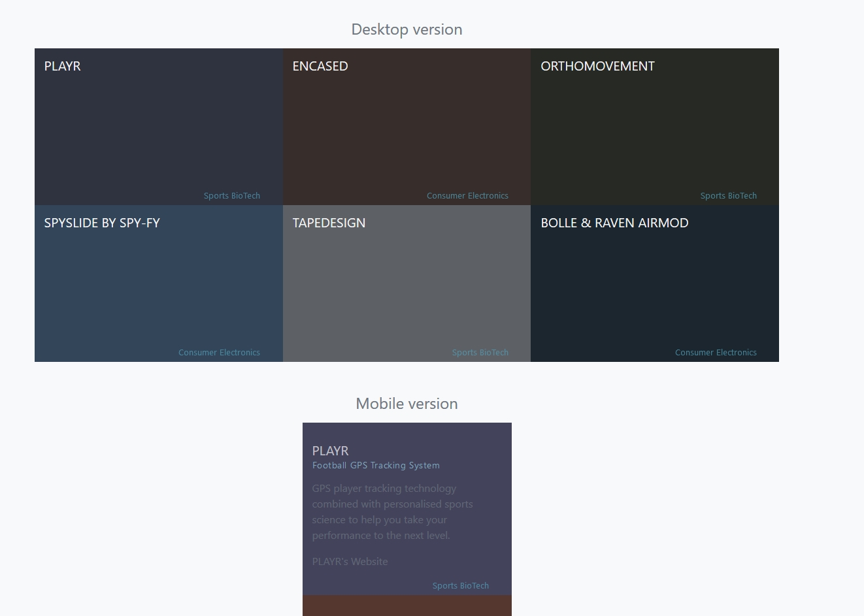Click Sports BioTech tag on desktop PLAYR card

click(x=232, y=196)
